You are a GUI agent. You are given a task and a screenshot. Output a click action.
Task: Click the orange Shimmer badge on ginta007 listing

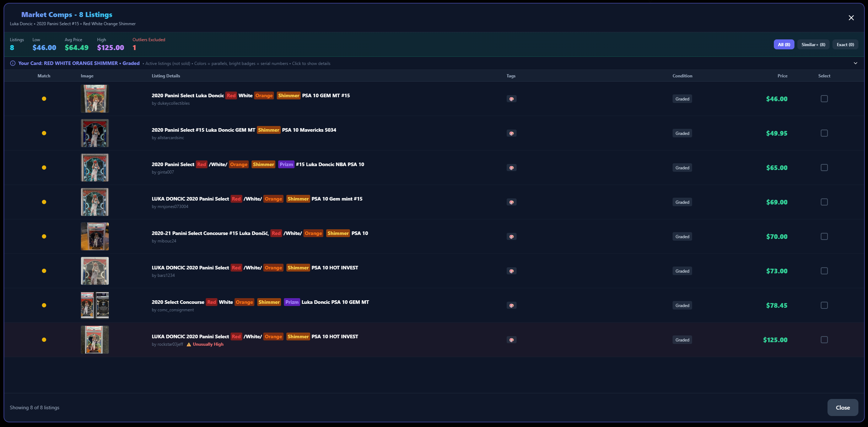click(263, 164)
